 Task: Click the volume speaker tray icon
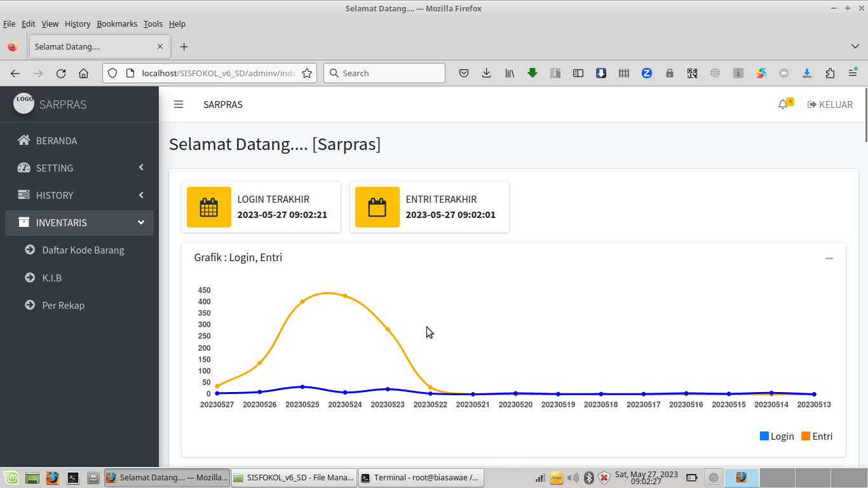(x=573, y=477)
